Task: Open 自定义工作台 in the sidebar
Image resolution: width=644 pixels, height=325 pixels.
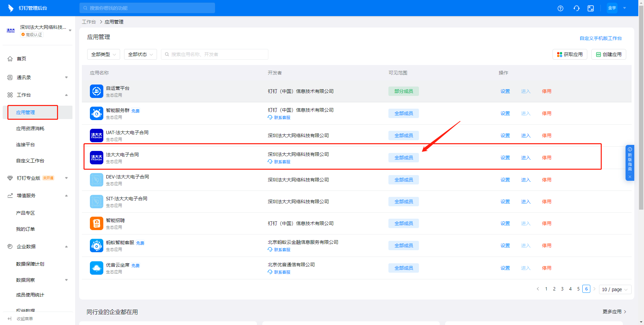Action: 30,161
